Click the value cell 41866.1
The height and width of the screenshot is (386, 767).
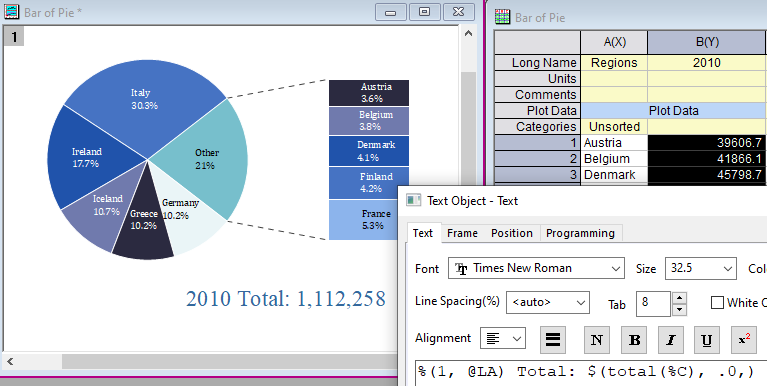point(706,159)
